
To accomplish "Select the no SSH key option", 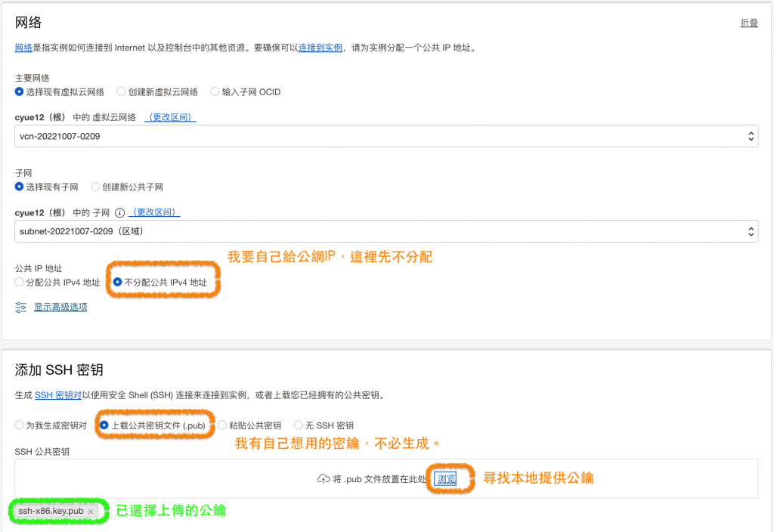I will (299, 425).
